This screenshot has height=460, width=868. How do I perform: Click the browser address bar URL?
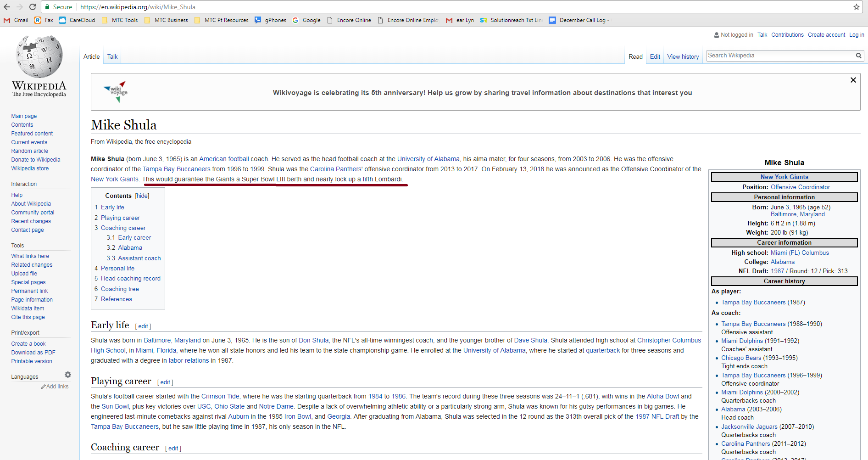tap(138, 7)
